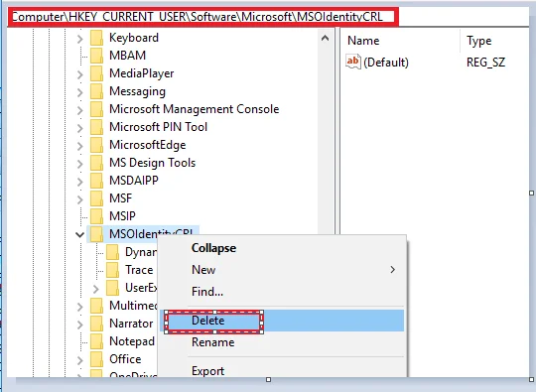The width and height of the screenshot is (536, 392).
Task: Expand the MicrosoftEdge key
Action: [x=80, y=145]
